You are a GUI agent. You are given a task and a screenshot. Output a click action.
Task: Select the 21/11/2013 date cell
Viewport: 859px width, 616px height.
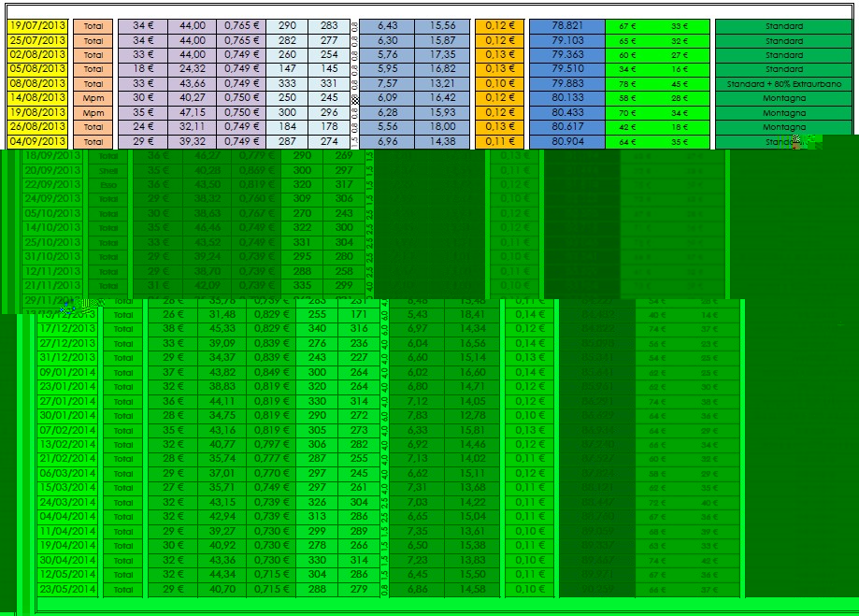pyautogui.click(x=52, y=286)
